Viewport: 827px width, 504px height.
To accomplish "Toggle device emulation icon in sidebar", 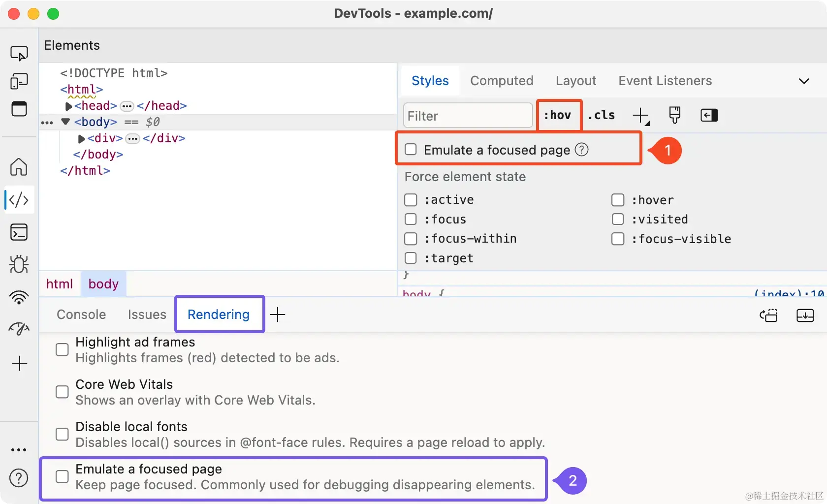I will pyautogui.click(x=19, y=81).
